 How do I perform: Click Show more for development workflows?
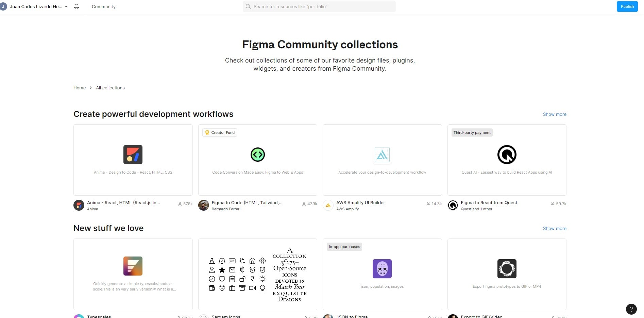click(x=554, y=114)
